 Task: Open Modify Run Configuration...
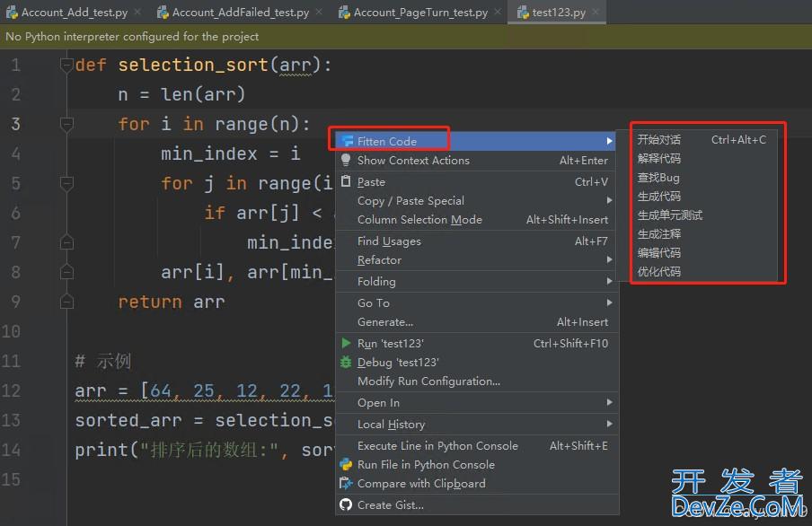click(x=475, y=381)
